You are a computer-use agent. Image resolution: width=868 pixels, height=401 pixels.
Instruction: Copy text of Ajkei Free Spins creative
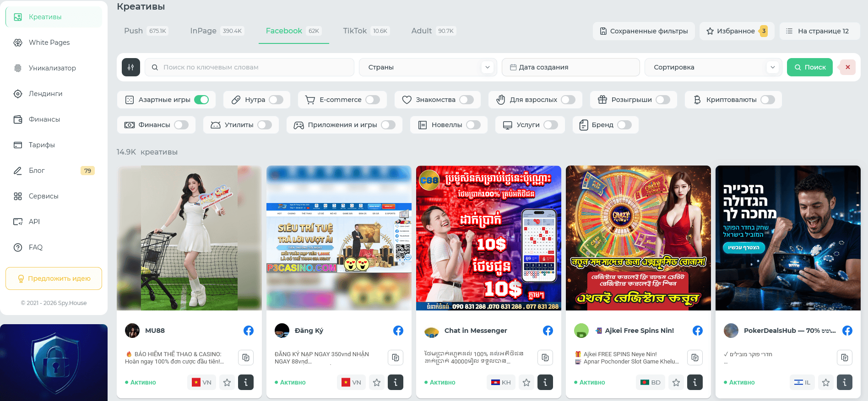[695, 358]
